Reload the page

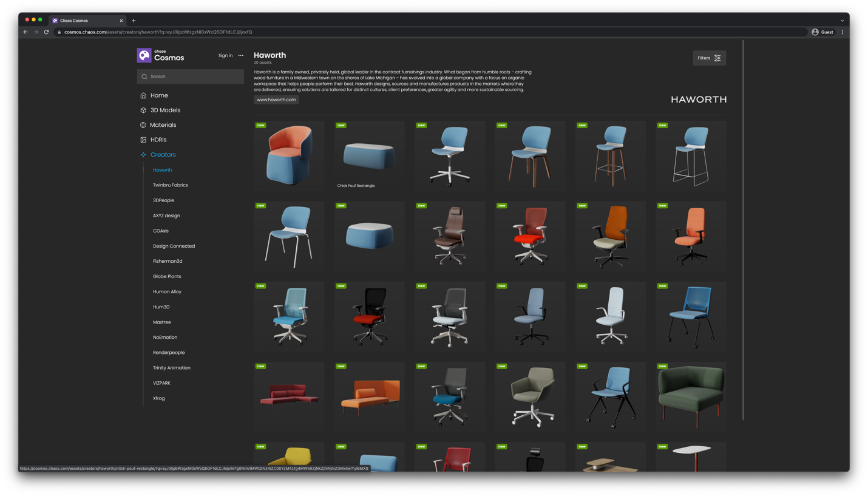tap(46, 32)
